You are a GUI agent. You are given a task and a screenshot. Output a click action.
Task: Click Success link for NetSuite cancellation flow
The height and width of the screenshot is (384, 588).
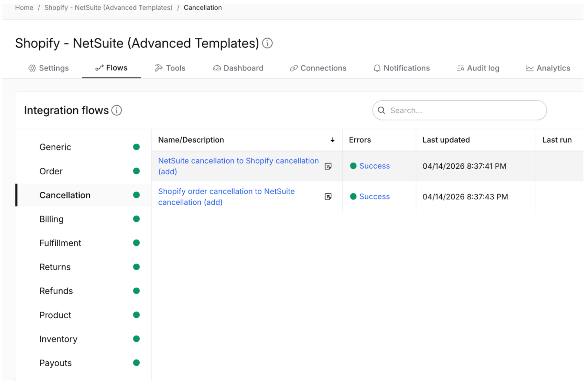(375, 166)
